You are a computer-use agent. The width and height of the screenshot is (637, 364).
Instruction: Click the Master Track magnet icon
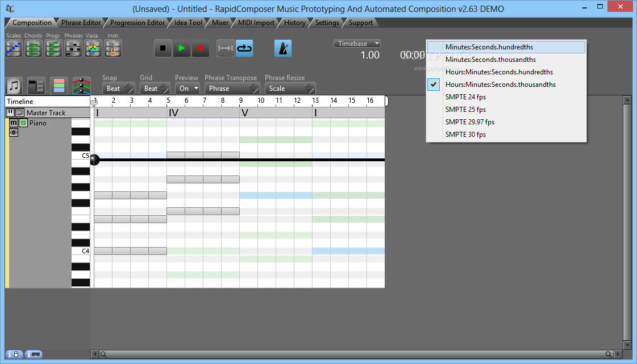point(19,112)
